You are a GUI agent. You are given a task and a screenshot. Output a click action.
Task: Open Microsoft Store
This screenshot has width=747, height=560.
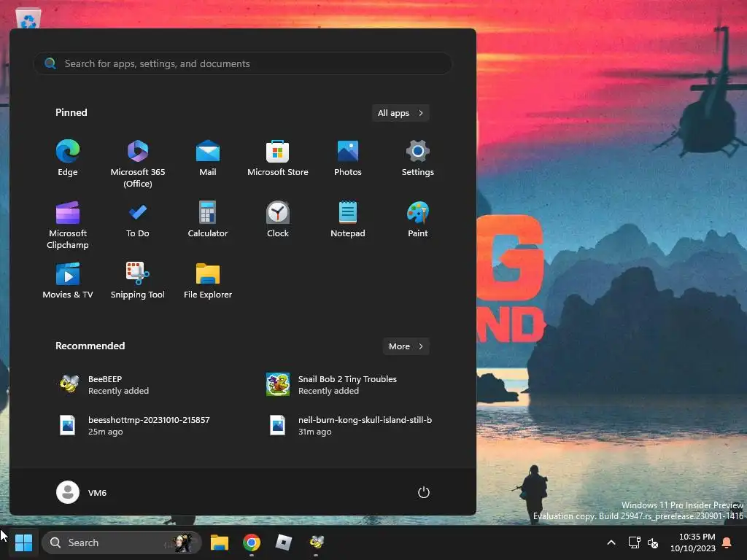[278, 159]
